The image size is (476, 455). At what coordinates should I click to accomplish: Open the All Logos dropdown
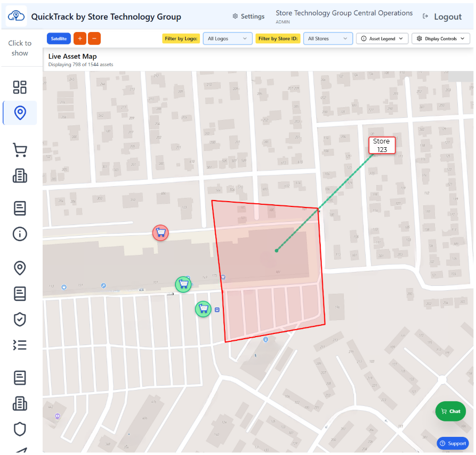228,38
